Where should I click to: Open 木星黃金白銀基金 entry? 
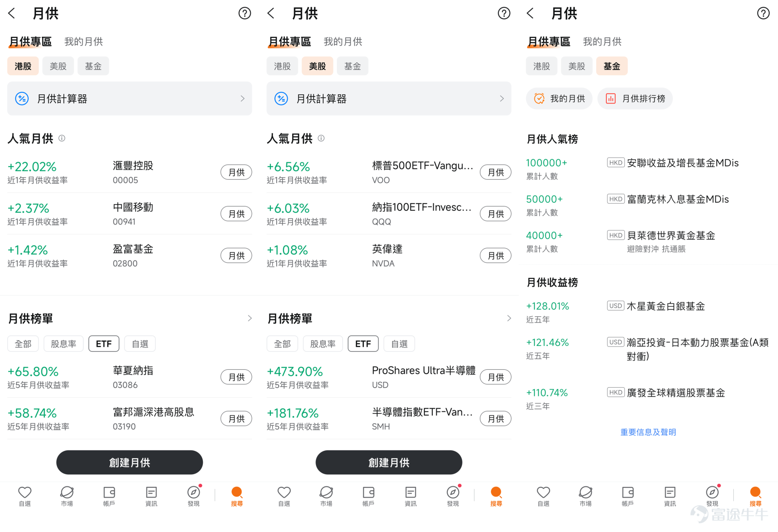(x=648, y=312)
